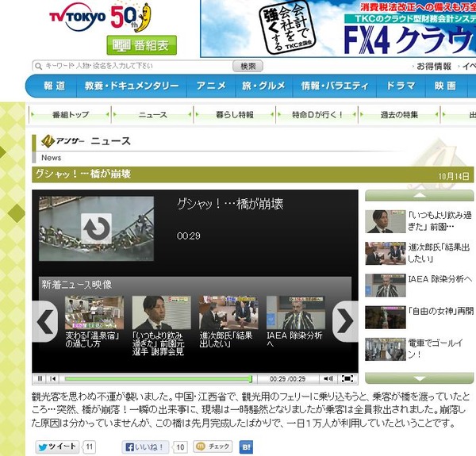
Task: Pause the video player
Action: [40, 378]
